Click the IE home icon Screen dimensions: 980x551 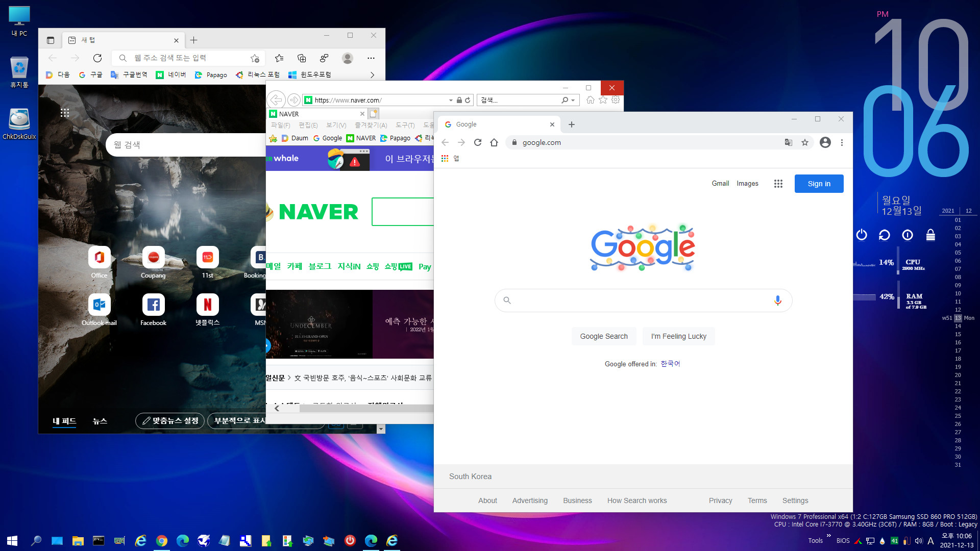coord(590,100)
